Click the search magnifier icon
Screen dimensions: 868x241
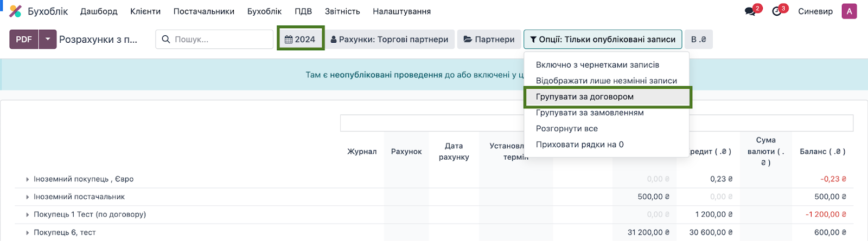click(165, 40)
